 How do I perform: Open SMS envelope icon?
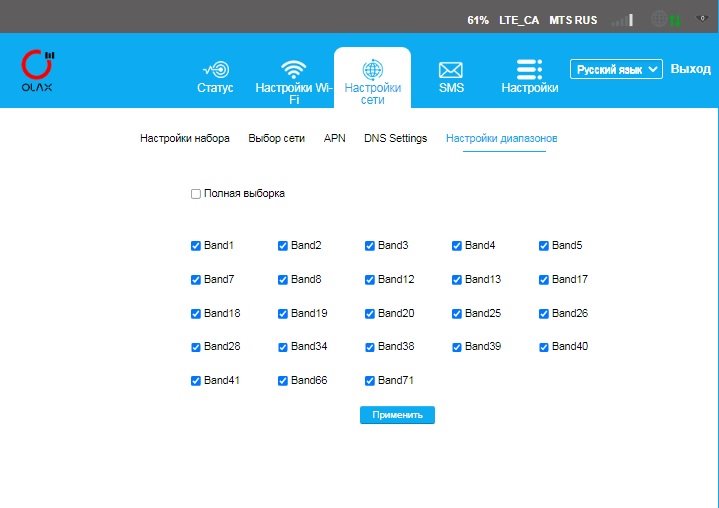click(x=451, y=69)
